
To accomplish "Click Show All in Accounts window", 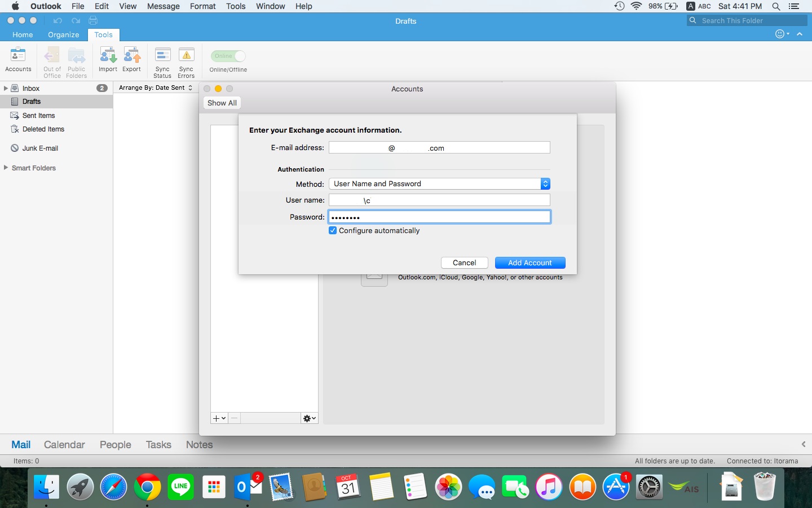I will [222, 103].
